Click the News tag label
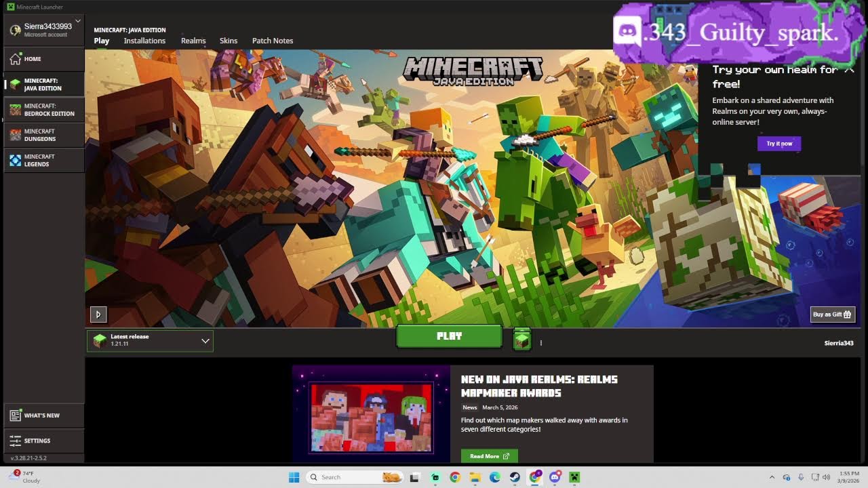 (470, 407)
